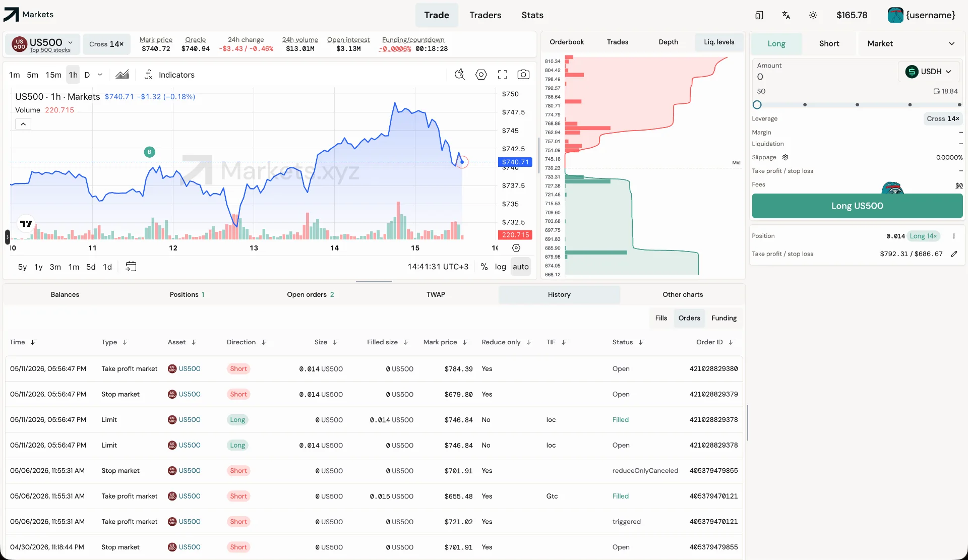Screen dimensions: 968x560
Task: Switch to the Traders tab
Action: coord(485,15)
